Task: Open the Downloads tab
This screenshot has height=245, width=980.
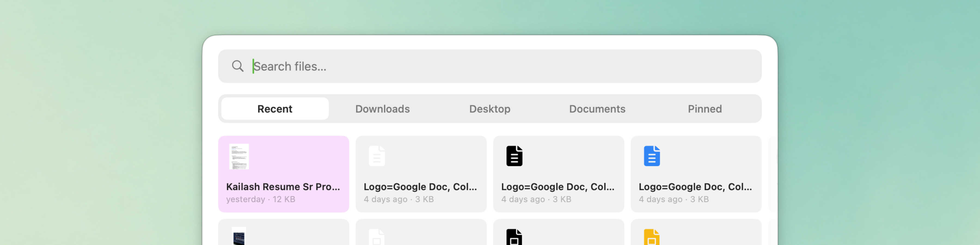Action: click(382, 109)
